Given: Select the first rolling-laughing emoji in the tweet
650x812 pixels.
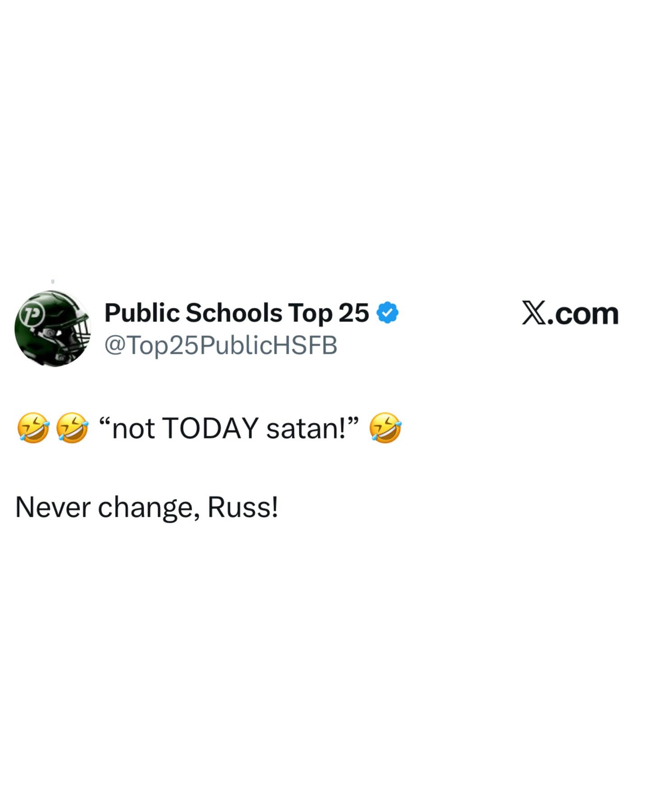Looking at the screenshot, I should pyautogui.click(x=33, y=427).
